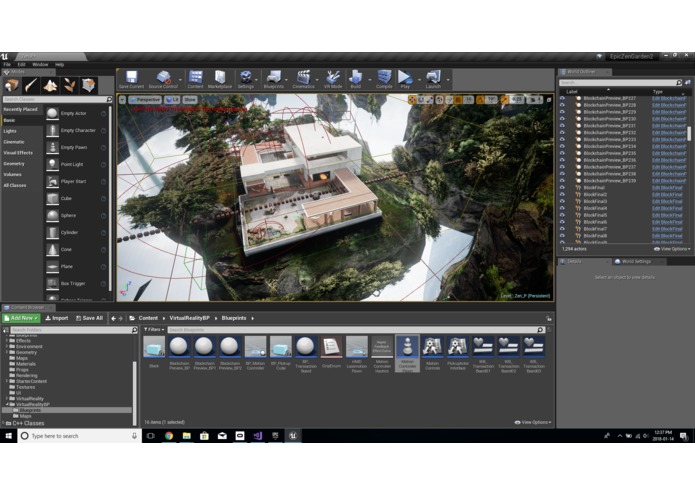The width and height of the screenshot is (695, 494).
Task: Toggle visibility of BlockchainPreview_BP234
Action: (x=562, y=146)
